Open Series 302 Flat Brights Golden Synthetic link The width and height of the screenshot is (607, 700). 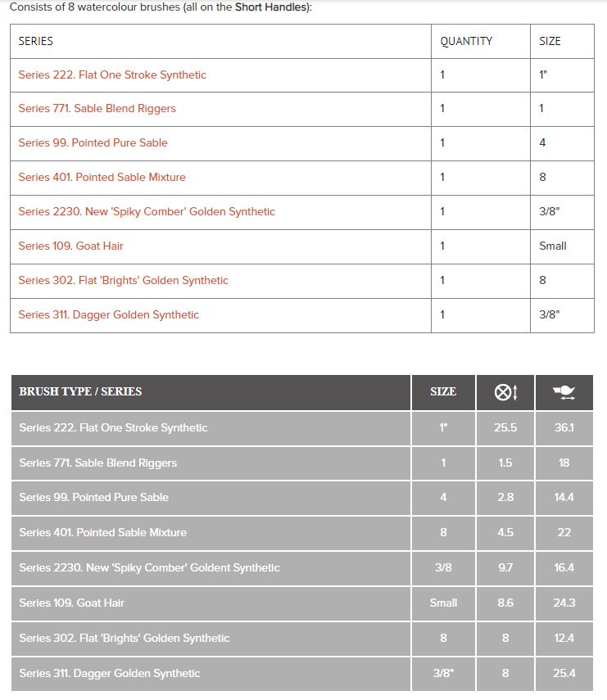[x=123, y=280]
